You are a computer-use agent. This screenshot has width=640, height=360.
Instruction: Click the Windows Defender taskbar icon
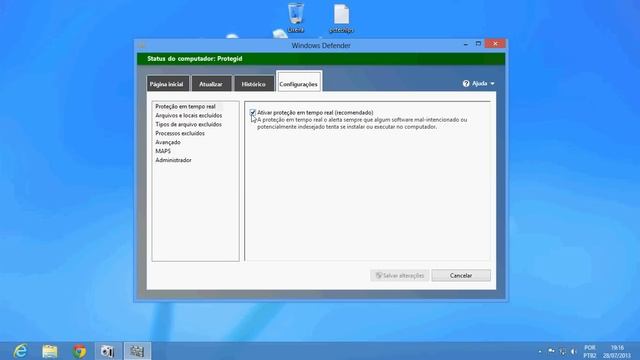[x=137, y=351]
